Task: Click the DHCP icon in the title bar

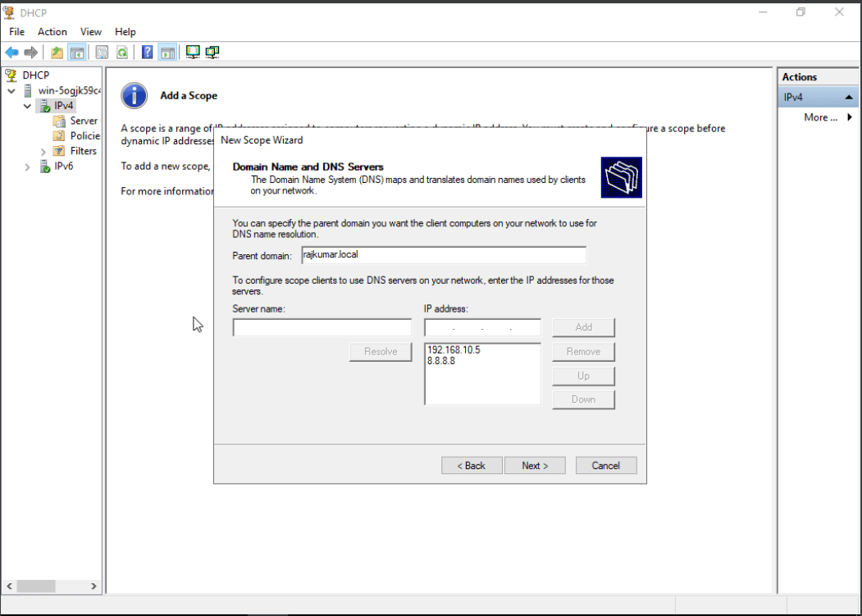Action: pos(9,12)
